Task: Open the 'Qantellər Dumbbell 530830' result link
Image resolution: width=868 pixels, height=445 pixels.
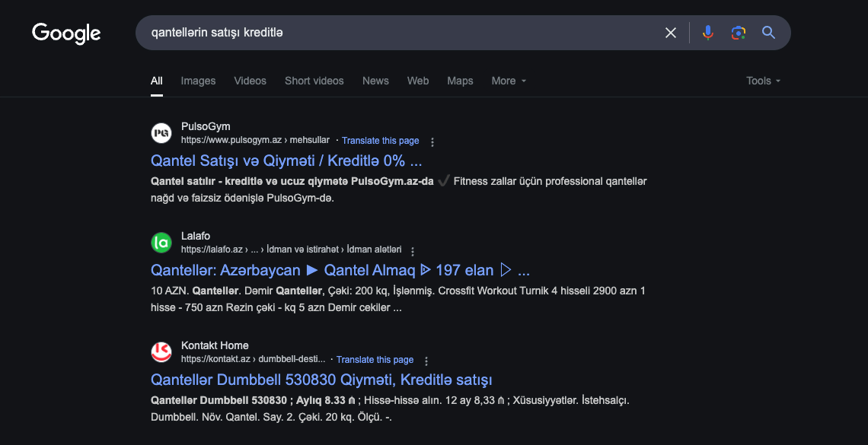Action: tap(321, 380)
